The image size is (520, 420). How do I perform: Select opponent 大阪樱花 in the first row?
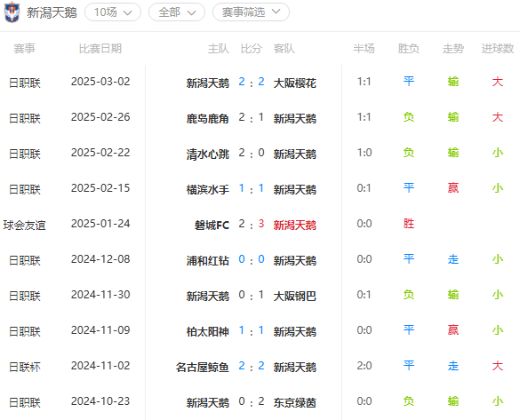coord(295,83)
